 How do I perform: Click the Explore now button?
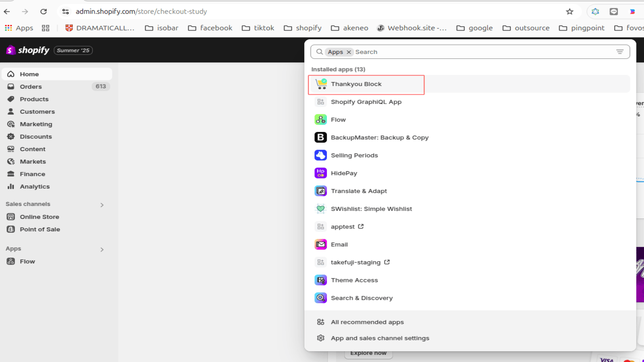pos(368,353)
